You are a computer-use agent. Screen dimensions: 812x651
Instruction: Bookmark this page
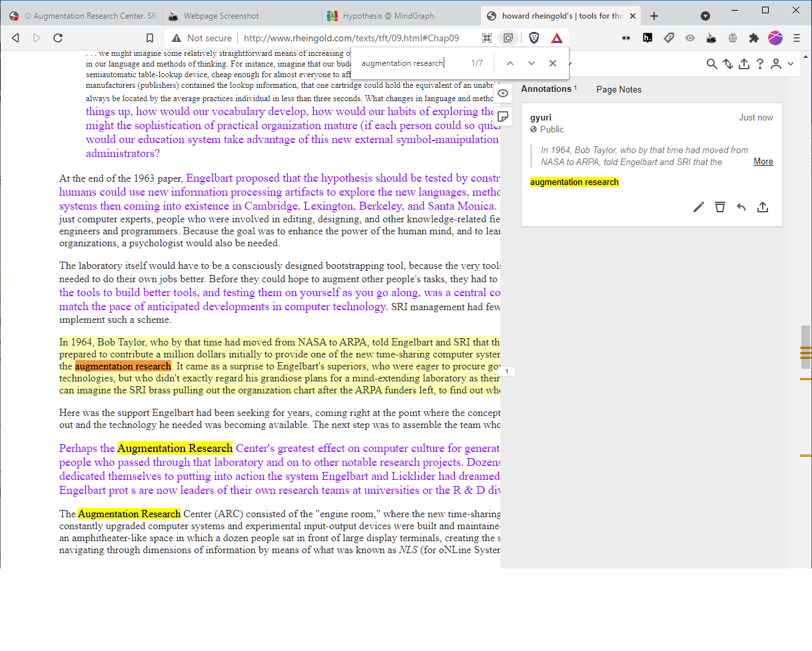point(149,38)
